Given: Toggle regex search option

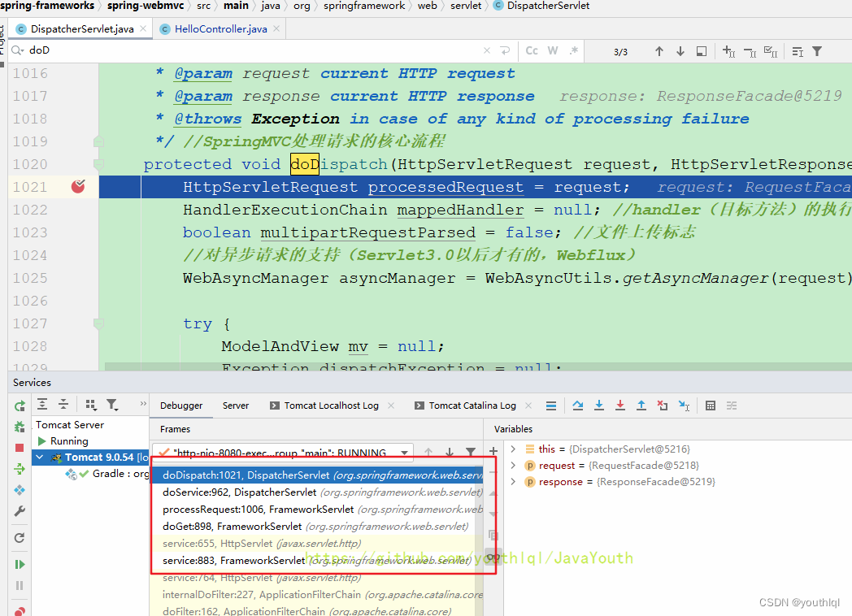Looking at the screenshot, I should [573, 50].
